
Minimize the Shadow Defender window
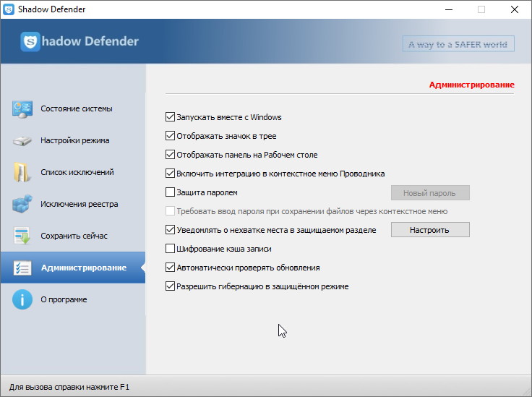(x=449, y=9)
